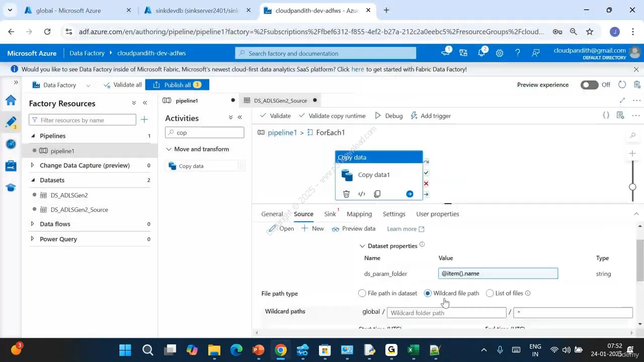Viewport: 644px width, 362px height.
Task: Select List of files option
Action: (490, 293)
